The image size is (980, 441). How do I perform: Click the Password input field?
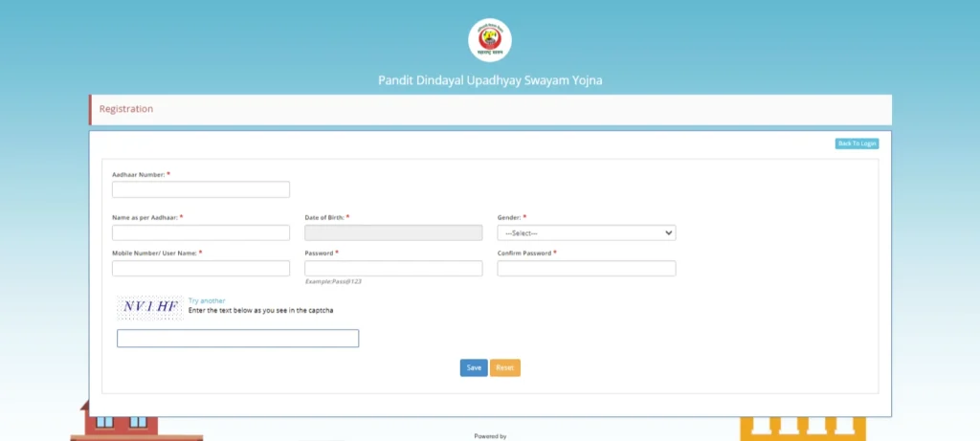tap(393, 269)
